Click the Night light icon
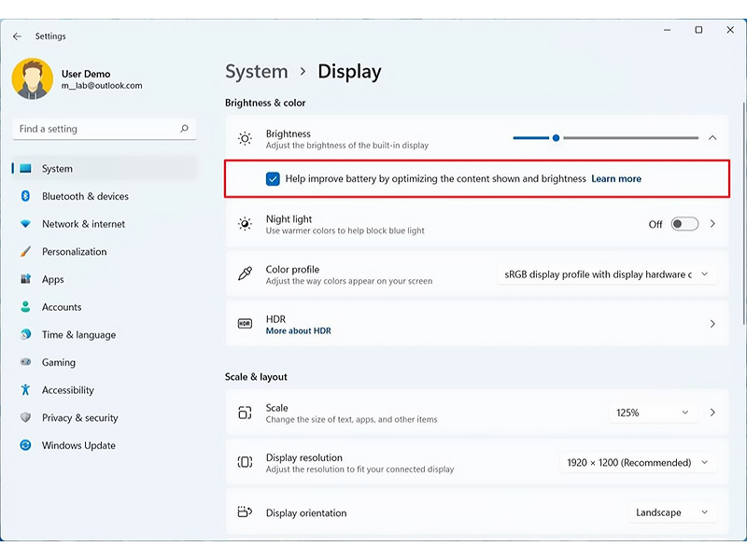The width and height of the screenshot is (747, 560). (x=245, y=224)
